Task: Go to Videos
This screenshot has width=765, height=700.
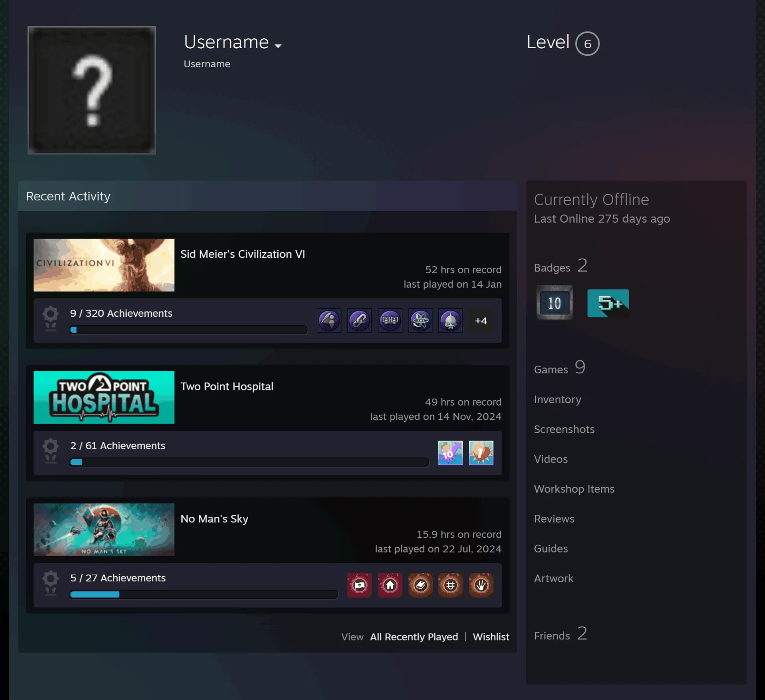Action: pyautogui.click(x=551, y=459)
